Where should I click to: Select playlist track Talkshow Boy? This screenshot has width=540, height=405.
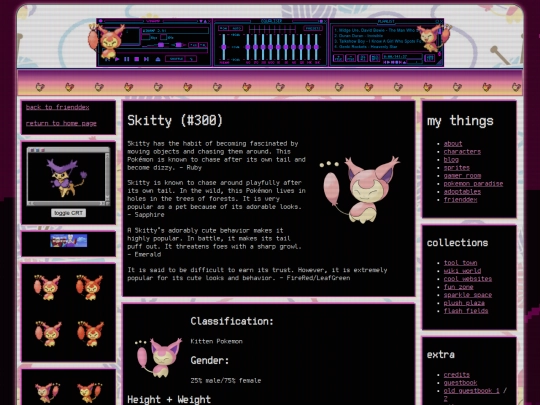(x=378, y=41)
